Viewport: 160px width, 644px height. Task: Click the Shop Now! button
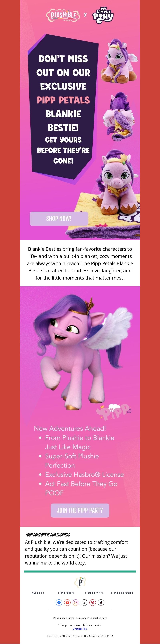tap(59, 218)
